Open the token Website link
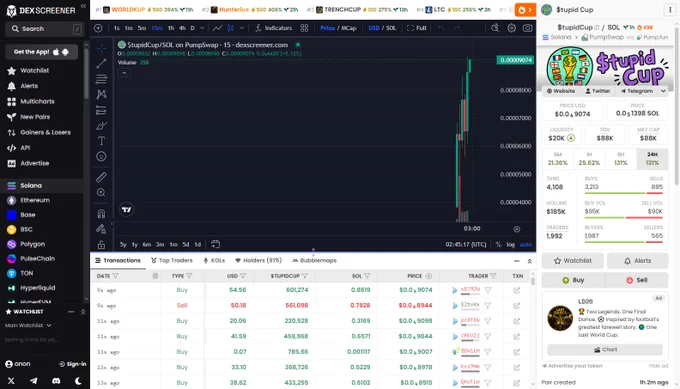680x389 pixels. pos(561,91)
